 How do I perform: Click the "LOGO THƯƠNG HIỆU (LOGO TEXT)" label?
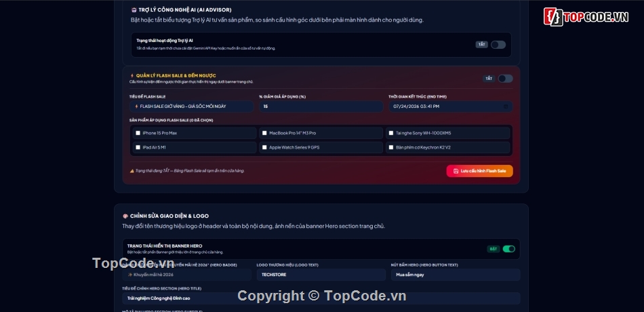coord(287,265)
